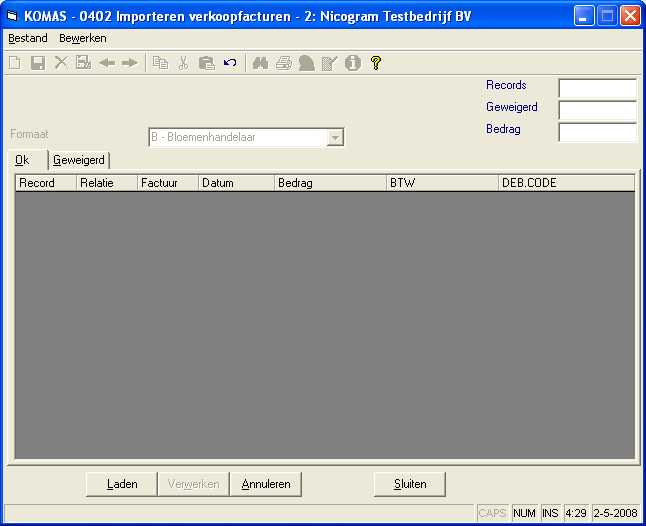Screen dimensions: 646x526
Task: Open the Bewerken menu
Action: [83, 38]
